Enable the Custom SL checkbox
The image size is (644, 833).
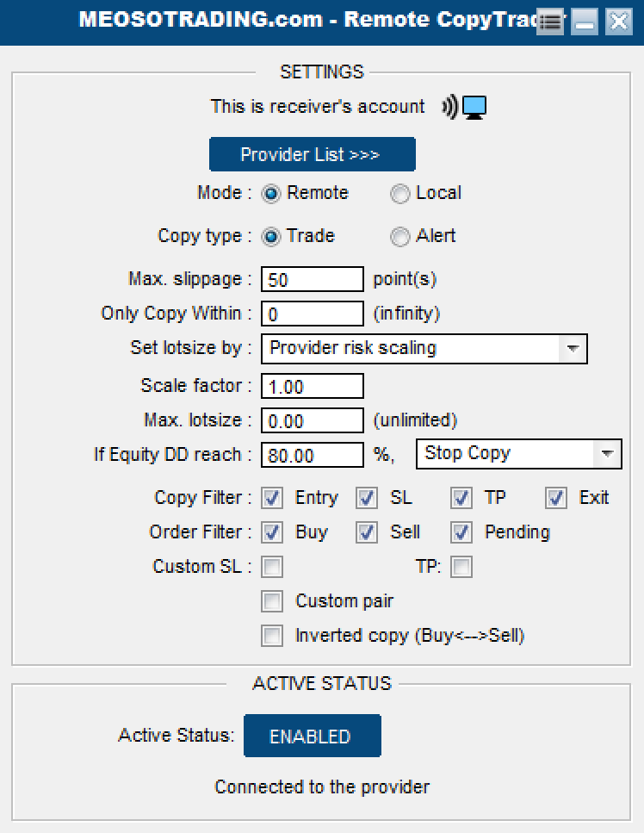click(272, 567)
